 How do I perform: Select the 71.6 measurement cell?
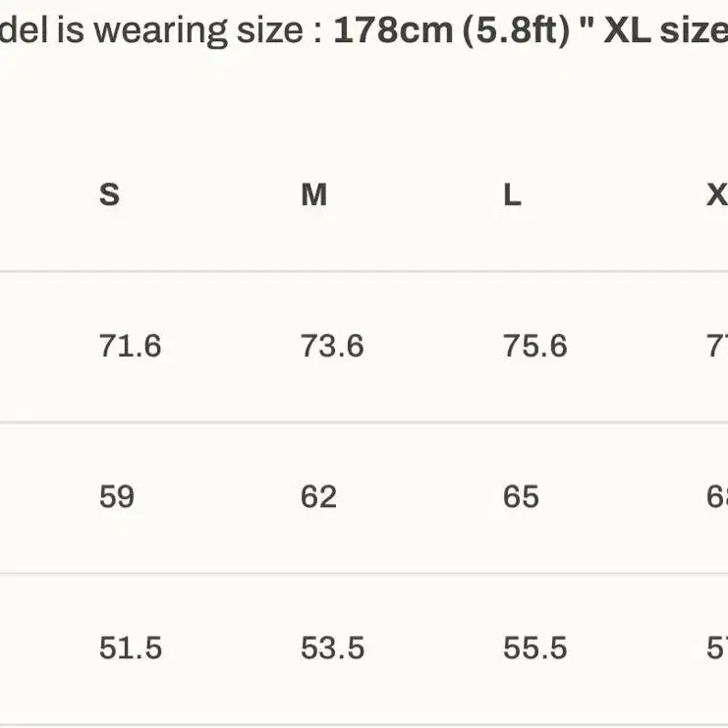tap(131, 346)
